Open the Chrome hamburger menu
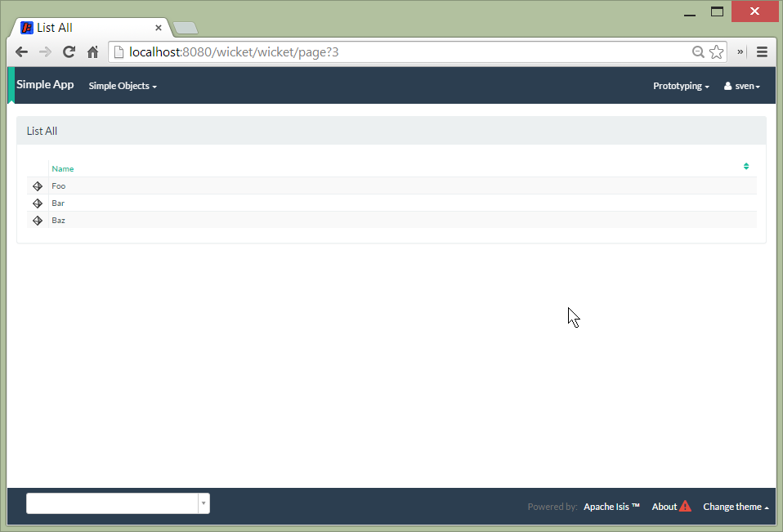The image size is (783, 532). pos(762,52)
